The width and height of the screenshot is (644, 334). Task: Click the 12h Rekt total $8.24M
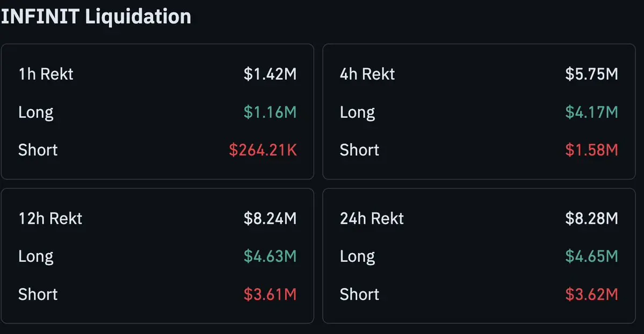click(270, 218)
